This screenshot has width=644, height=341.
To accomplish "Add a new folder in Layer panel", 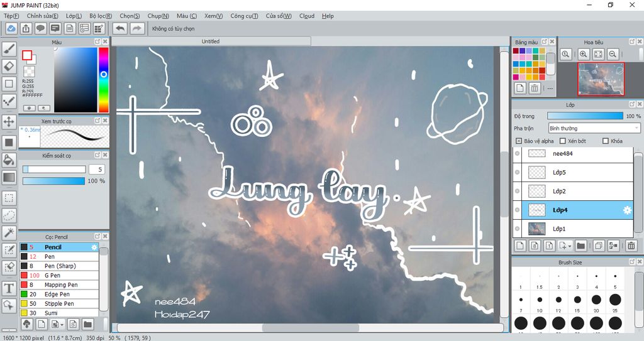I will [x=580, y=246].
